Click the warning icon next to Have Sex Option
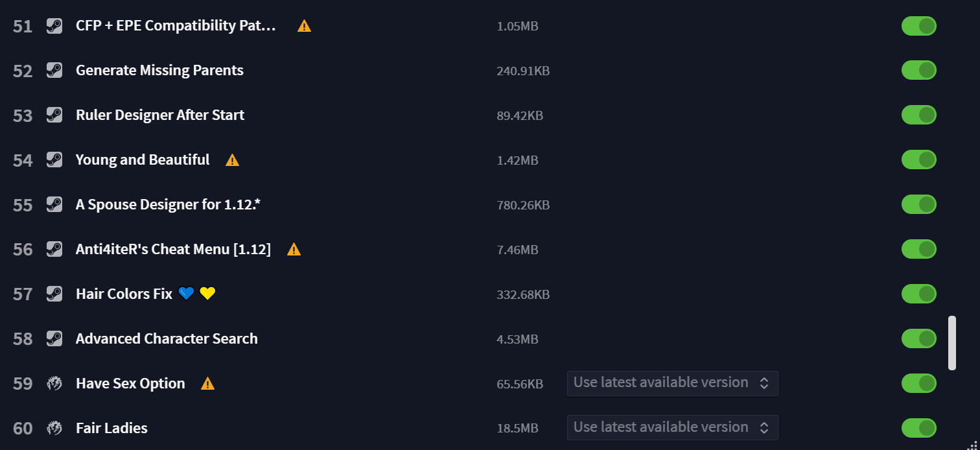 point(207,384)
